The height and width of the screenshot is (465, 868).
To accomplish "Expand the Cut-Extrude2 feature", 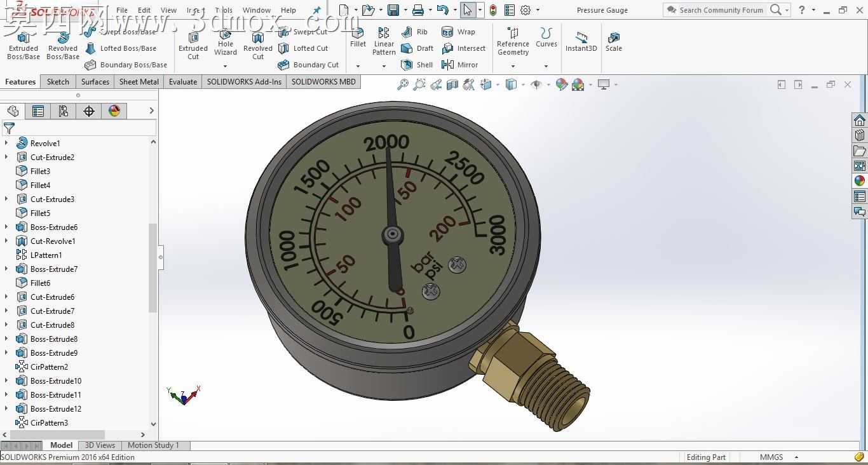I will point(6,157).
